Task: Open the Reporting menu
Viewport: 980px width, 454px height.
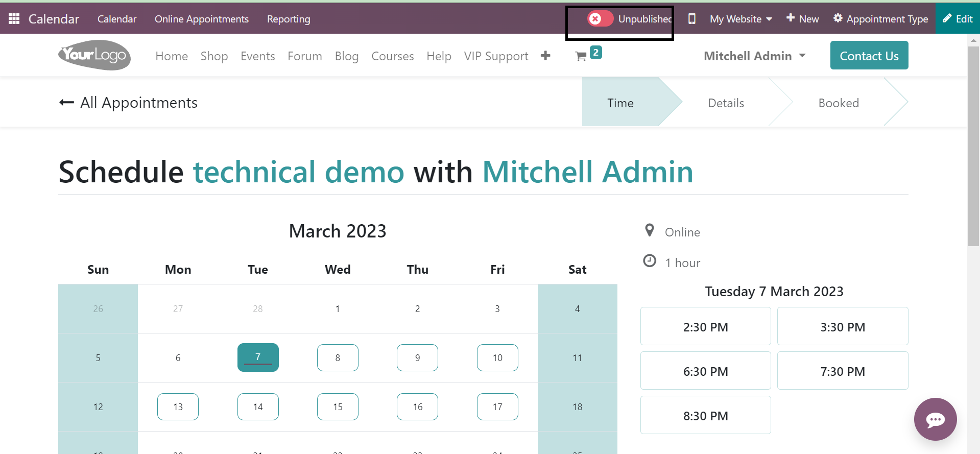Action: click(x=289, y=19)
